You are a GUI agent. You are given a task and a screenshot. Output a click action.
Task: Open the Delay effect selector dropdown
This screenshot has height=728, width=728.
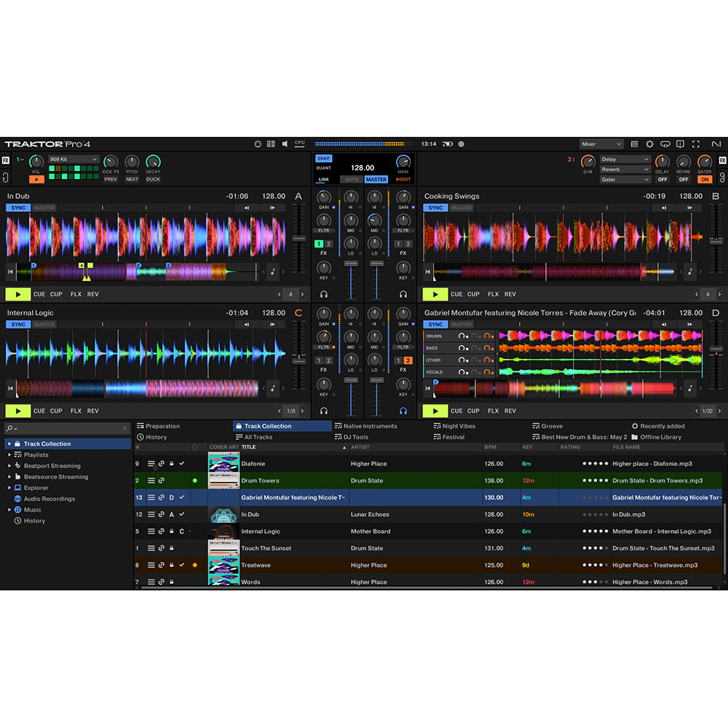click(x=624, y=159)
